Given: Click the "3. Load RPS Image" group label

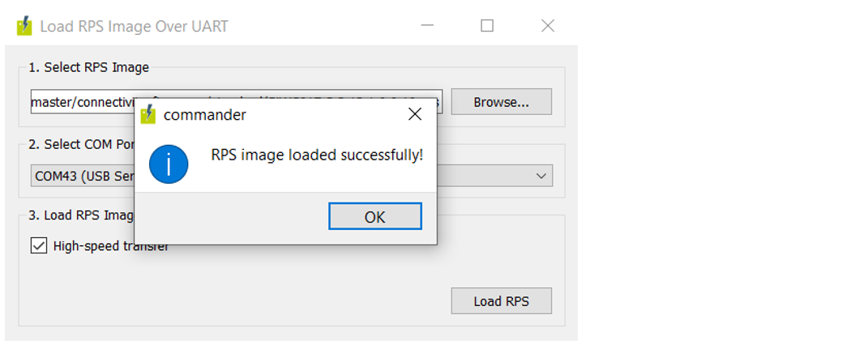Looking at the screenshot, I should point(81,215).
